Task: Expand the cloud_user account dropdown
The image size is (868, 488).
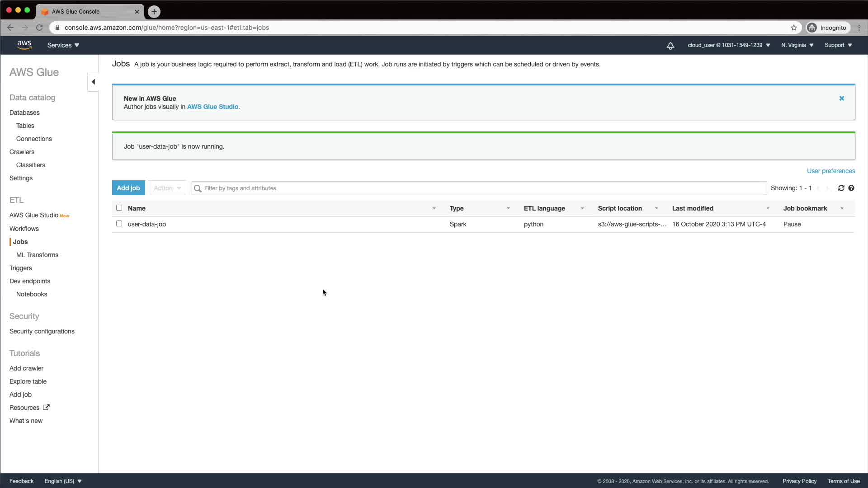Action: click(x=729, y=45)
